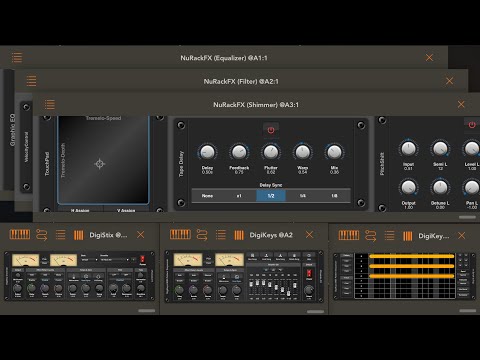Click the vertical bars icon in rightmost DigiKey... window

click(x=408, y=236)
